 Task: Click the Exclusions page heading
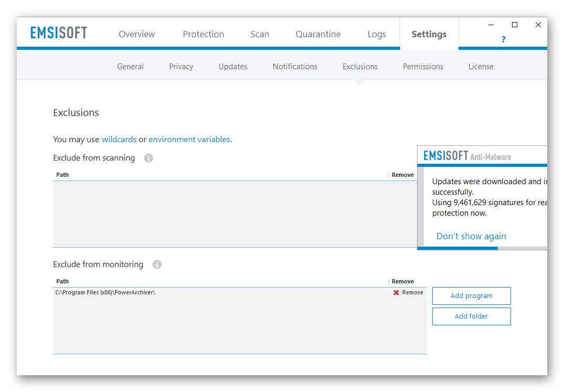pyautogui.click(x=76, y=113)
